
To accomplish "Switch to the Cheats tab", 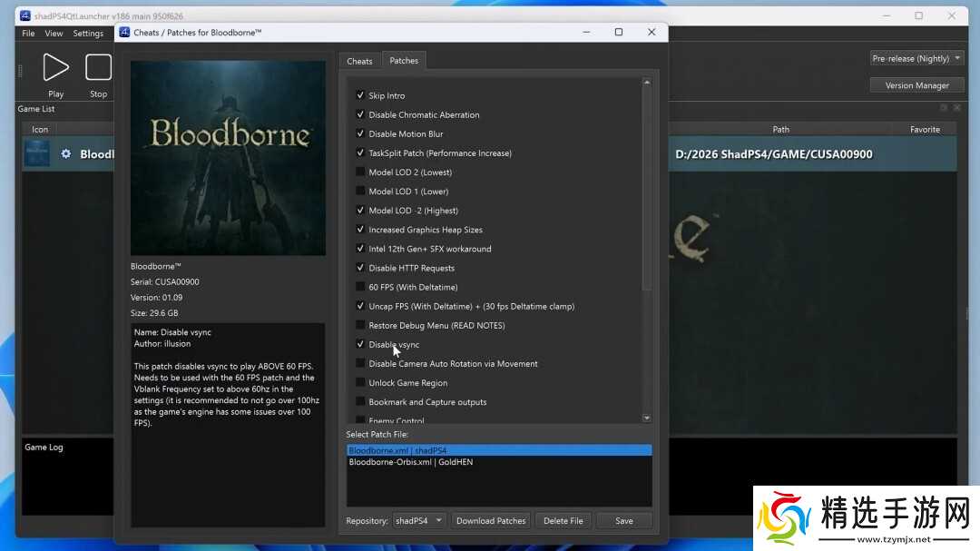I will (x=359, y=61).
